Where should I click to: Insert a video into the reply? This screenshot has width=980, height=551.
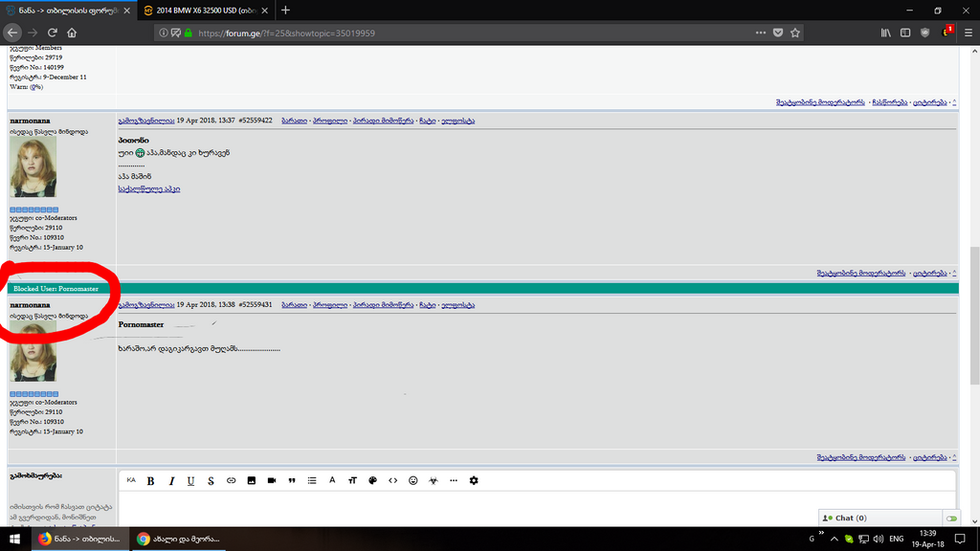[x=271, y=480]
